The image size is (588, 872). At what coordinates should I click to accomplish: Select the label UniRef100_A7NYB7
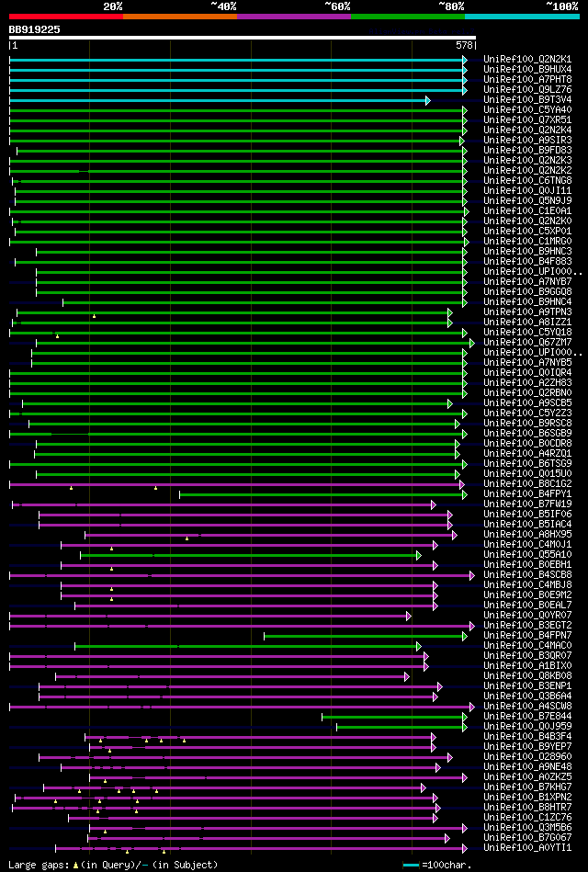point(527,282)
